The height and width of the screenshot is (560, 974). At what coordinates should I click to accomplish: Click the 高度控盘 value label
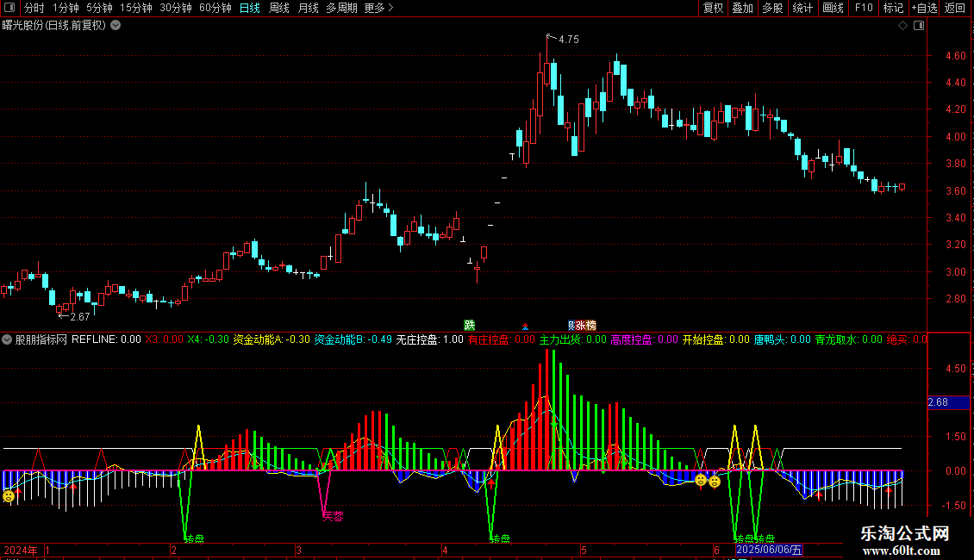[644, 339]
